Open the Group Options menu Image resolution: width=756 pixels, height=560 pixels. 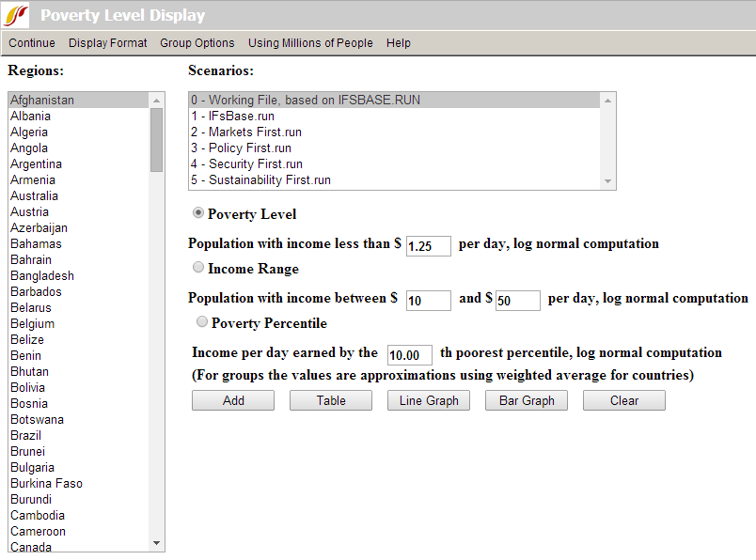coord(197,43)
